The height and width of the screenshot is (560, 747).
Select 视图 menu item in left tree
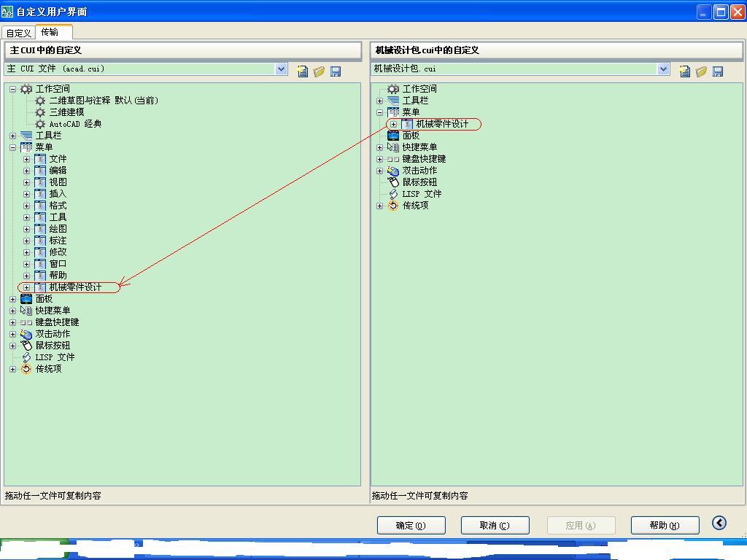(x=58, y=182)
